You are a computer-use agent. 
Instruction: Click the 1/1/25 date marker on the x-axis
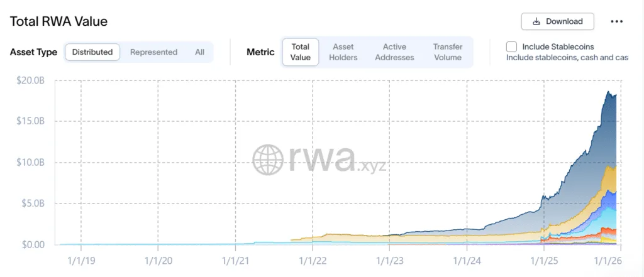point(543,259)
